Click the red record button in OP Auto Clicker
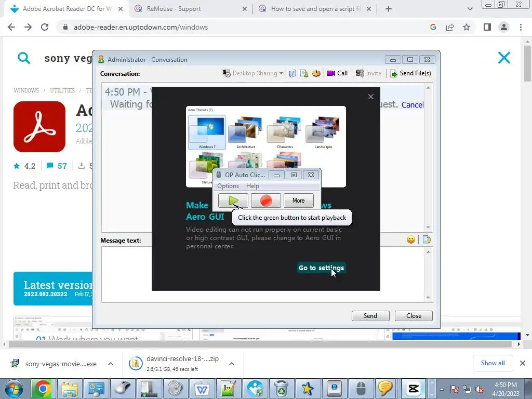This screenshot has width=532, height=399. click(266, 201)
